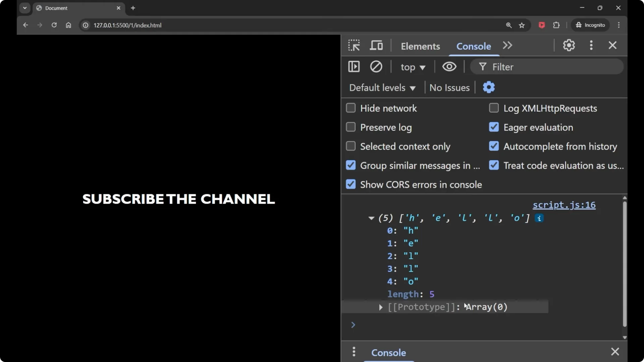The image size is (644, 362).
Task: Check the Hide network option
Action: coord(351,108)
